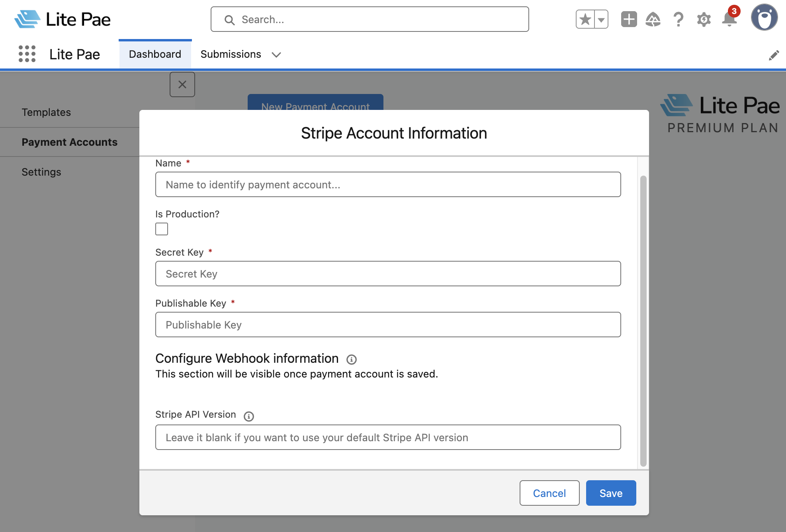Open Settings in the sidebar

41,172
